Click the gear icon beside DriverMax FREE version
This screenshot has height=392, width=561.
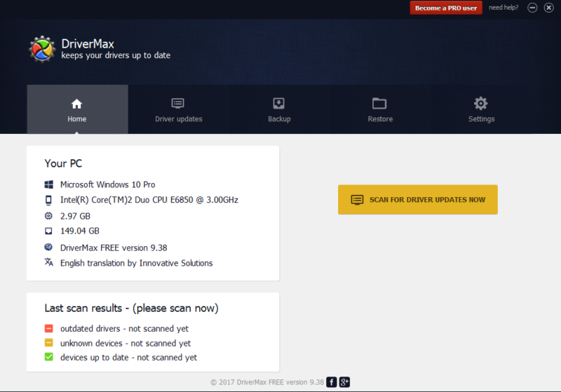click(x=48, y=247)
